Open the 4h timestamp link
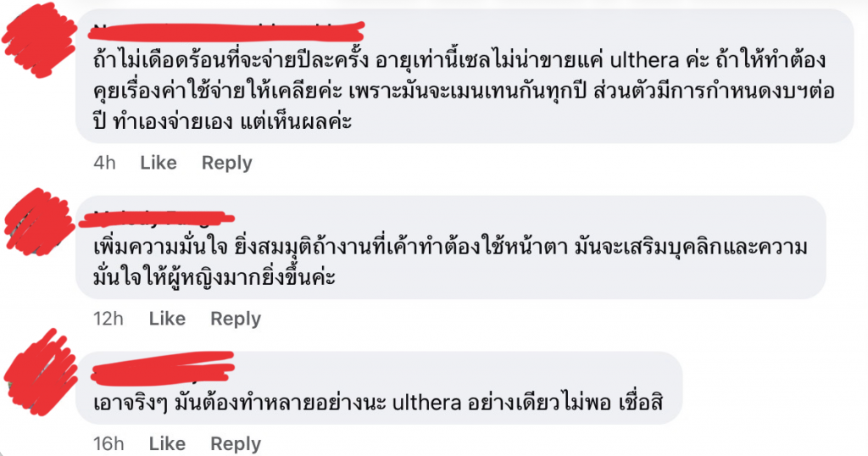The height and width of the screenshot is (456, 868). click(104, 163)
